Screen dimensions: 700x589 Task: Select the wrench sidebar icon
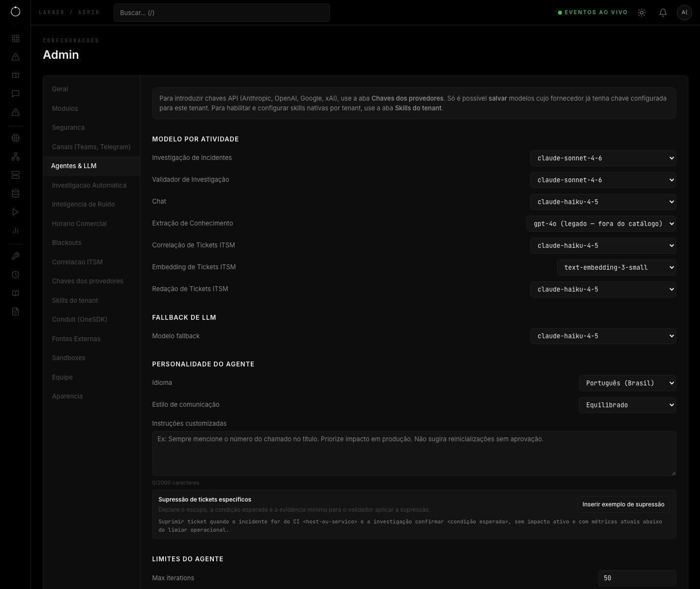pos(16,256)
